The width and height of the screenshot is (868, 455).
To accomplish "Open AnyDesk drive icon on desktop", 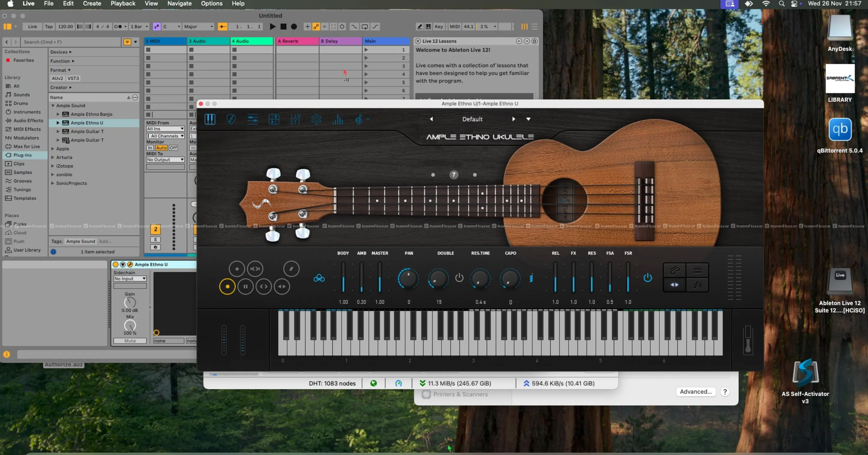I will [x=840, y=28].
